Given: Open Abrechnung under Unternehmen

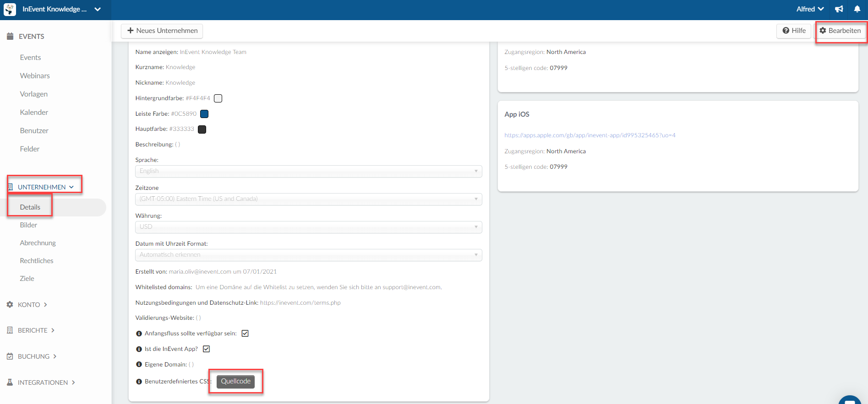Looking at the screenshot, I should click(x=38, y=242).
